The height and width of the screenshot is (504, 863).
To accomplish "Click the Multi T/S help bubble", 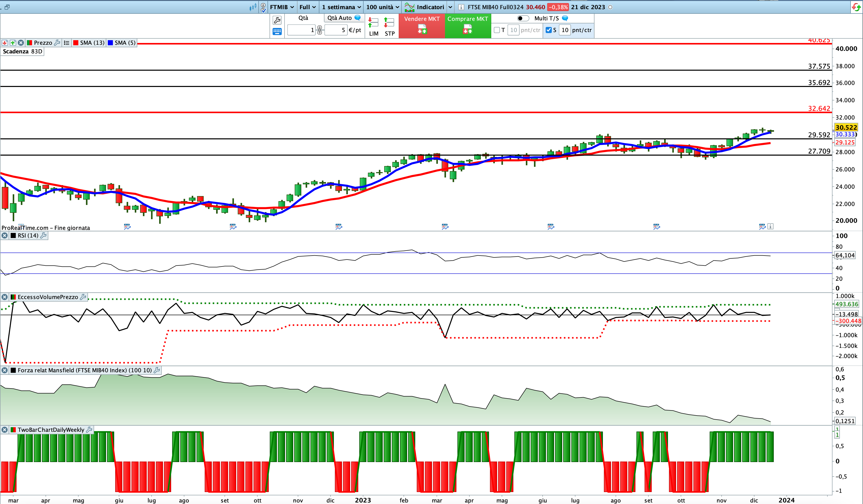I will pyautogui.click(x=565, y=18).
